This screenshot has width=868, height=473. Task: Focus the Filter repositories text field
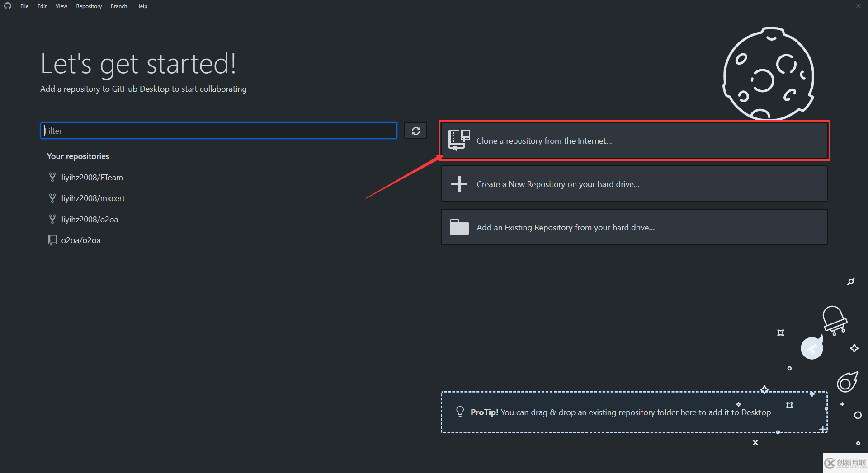(219, 131)
